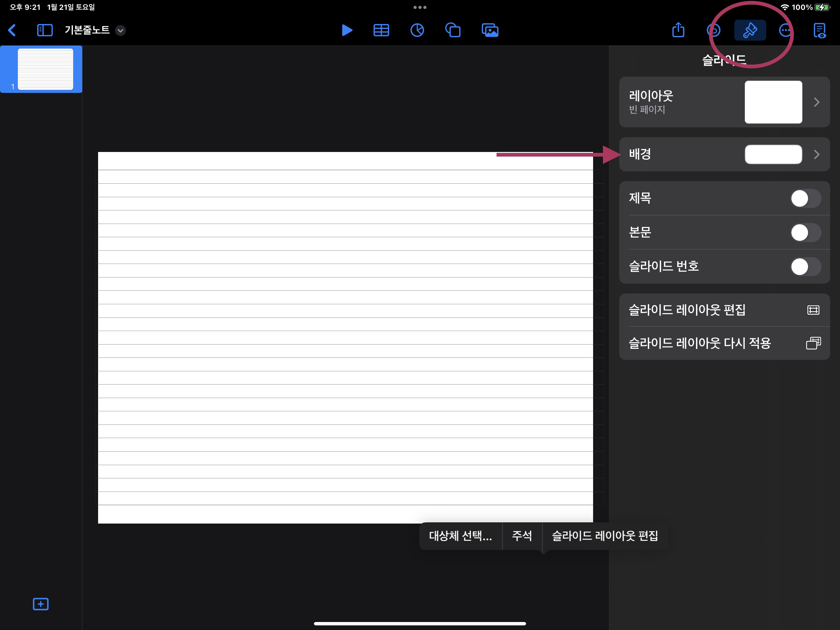Tap the multitasking three-dots at top
The height and width of the screenshot is (630, 840).
tap(420, 7)
